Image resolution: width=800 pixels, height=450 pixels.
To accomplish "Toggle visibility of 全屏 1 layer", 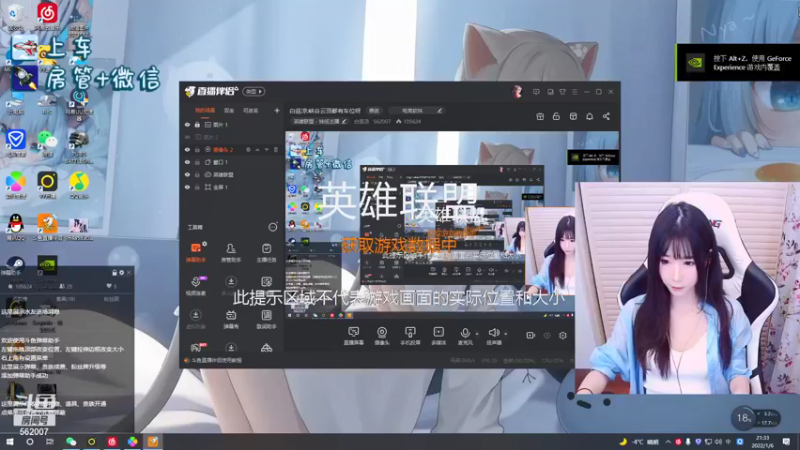I will 187,187.
